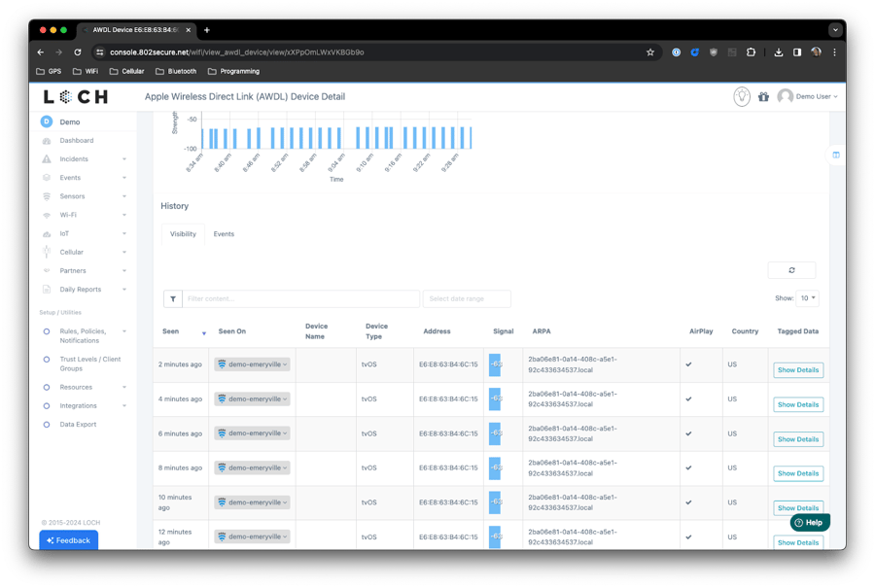This screenshot has width=875, height=588.
Task: Switch to the Events tab
Action: click(x=224, y=234)
